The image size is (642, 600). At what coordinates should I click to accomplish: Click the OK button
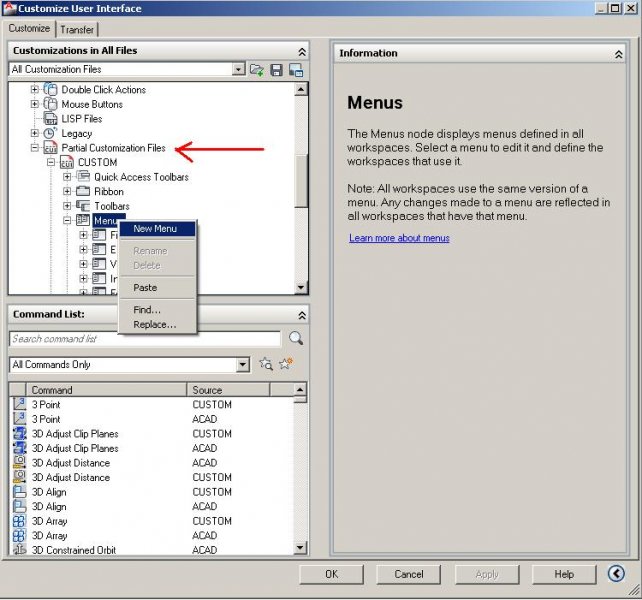(x=331, y=574)
